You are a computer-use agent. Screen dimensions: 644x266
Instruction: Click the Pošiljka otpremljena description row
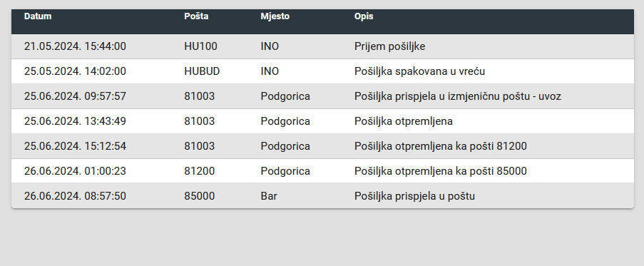pos(404,121)
